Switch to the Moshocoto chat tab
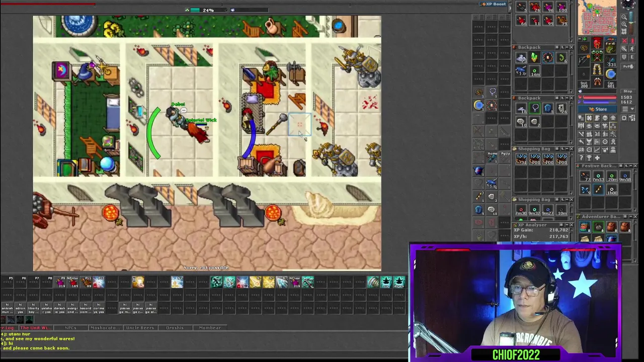 [106, 328]
